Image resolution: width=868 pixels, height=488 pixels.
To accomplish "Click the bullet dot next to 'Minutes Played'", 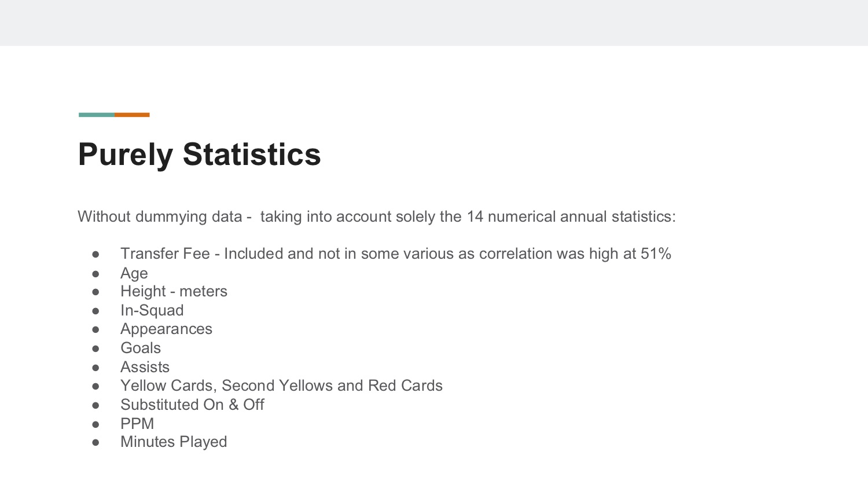I will point(96,442).
